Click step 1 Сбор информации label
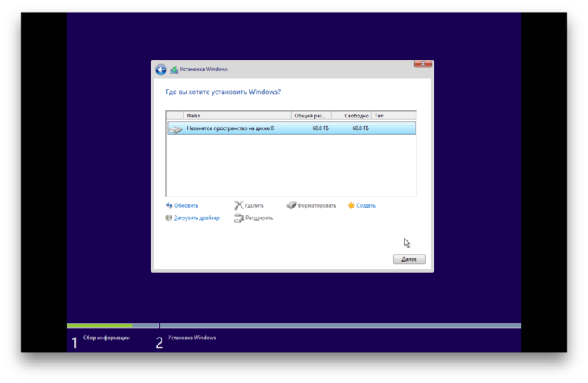Screen dimensions: 588x383 (106, 338)
